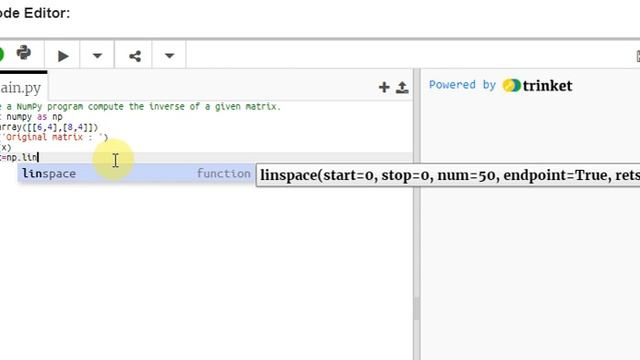The width and height of the screenshot is (640, 360).
Task: Click the linspace signature tooltip
Action: [x=448, y=175]
